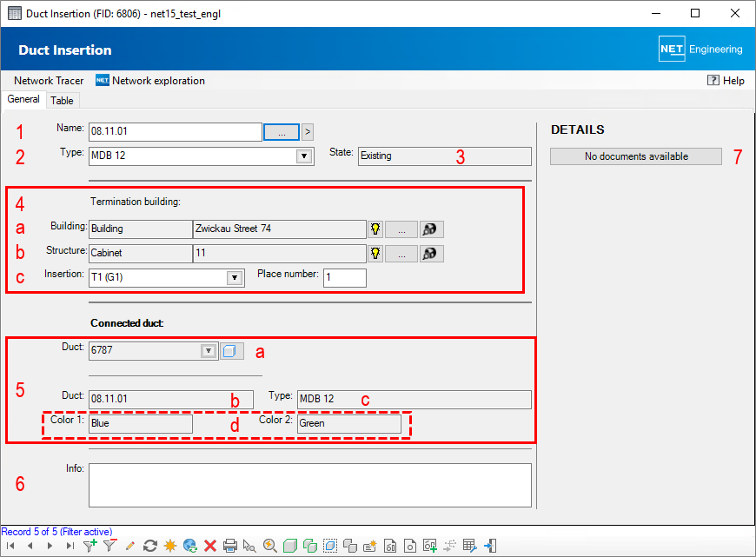
Task: Go to the last record
Action: pos(70,546)
